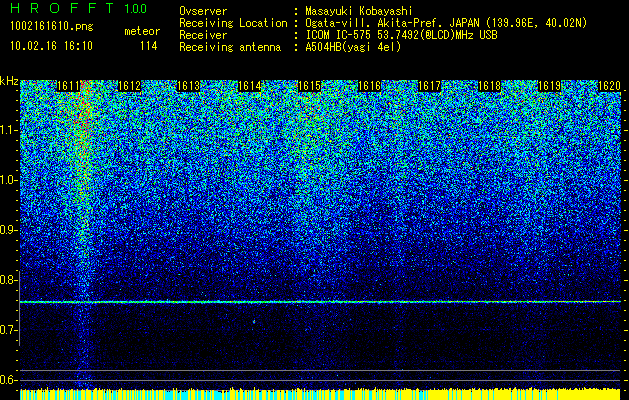Screen dimensions: 629x400
Task: Click the A504HB(yagi 4el) antenna value
Action: [353, 47]
